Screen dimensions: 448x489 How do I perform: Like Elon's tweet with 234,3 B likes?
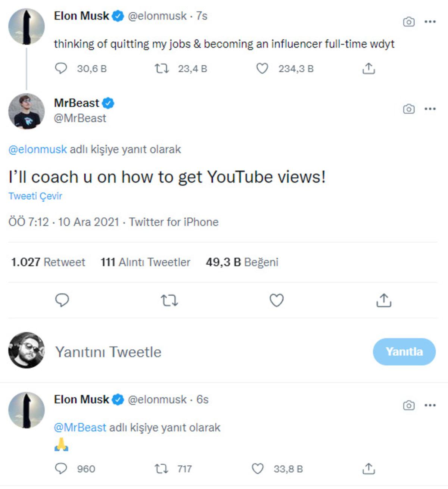click(x=262, y=68)
